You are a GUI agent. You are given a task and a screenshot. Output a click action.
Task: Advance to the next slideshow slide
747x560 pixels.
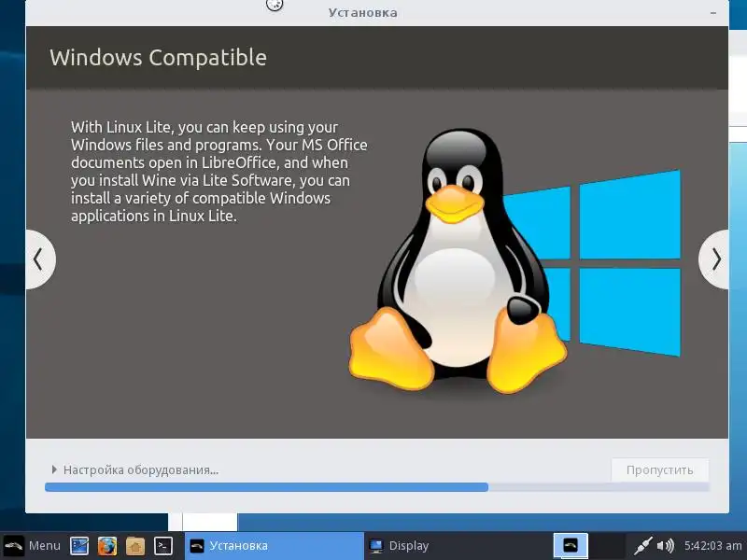pos(714,259)
